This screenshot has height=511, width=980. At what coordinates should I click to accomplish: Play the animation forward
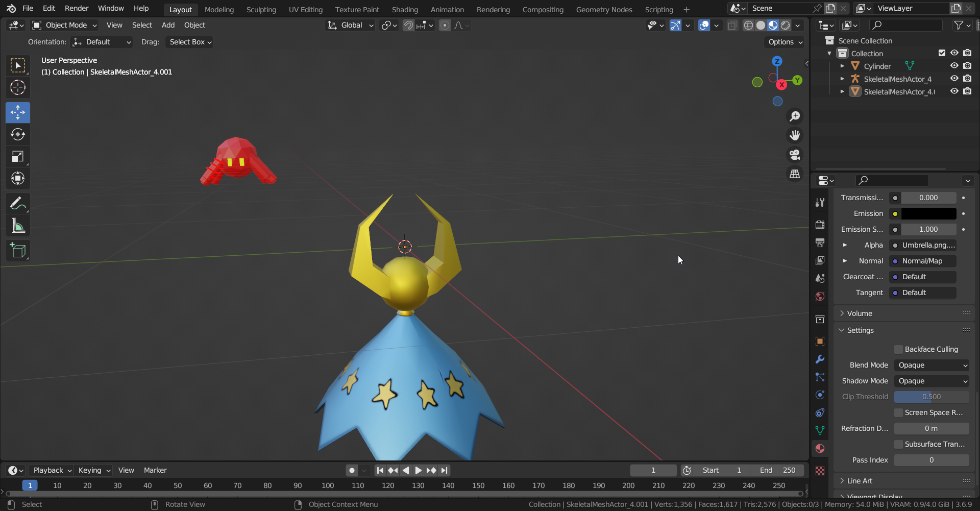[x=418, y=470]
